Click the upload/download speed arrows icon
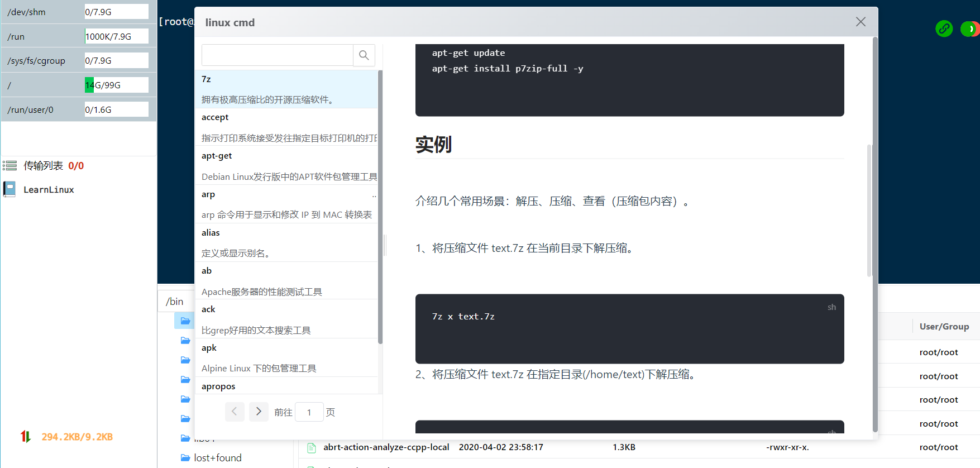Screen dimensions: 980x468 coord(26,437)
